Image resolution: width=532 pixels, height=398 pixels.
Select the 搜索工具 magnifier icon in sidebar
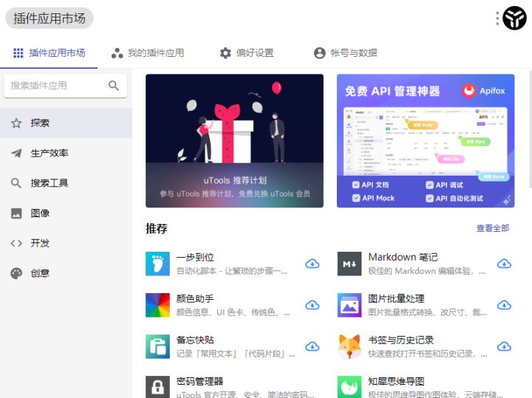tap(16, 183)
